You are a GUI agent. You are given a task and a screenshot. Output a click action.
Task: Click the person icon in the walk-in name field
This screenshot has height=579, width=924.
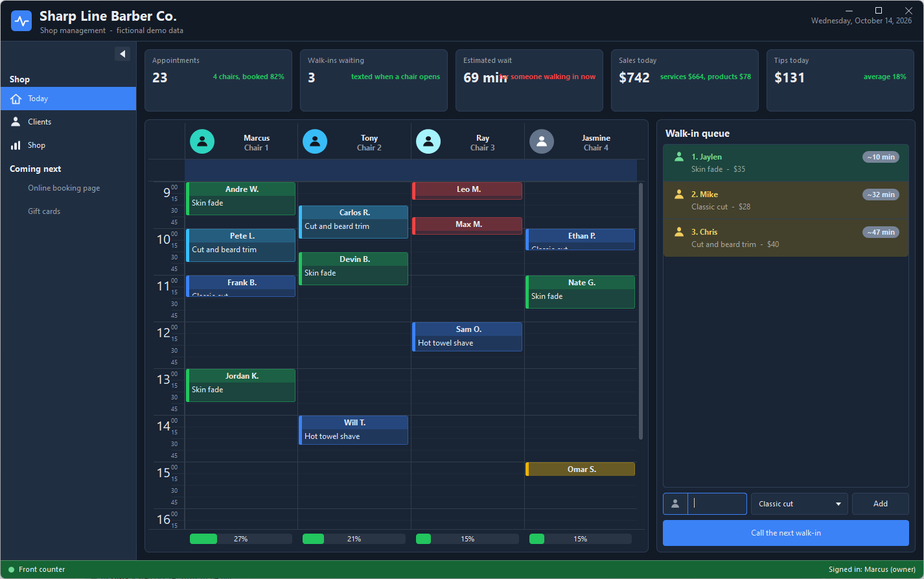coord(675,504)
